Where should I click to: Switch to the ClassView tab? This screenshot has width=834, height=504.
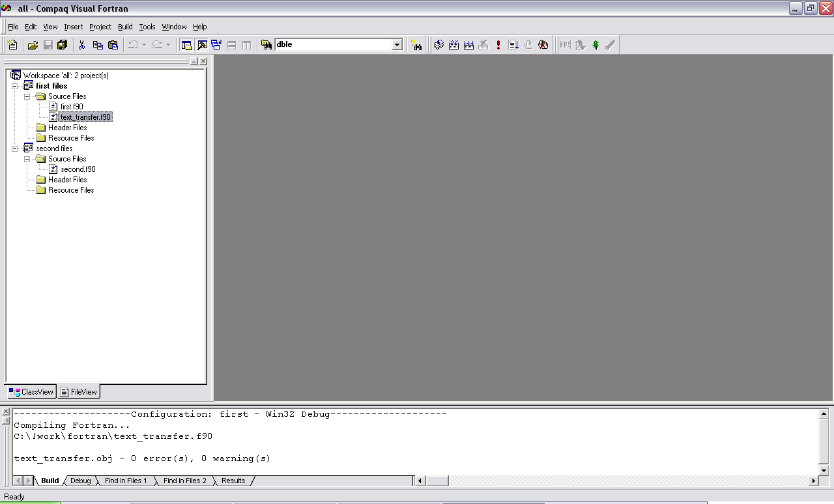point(31,392)
